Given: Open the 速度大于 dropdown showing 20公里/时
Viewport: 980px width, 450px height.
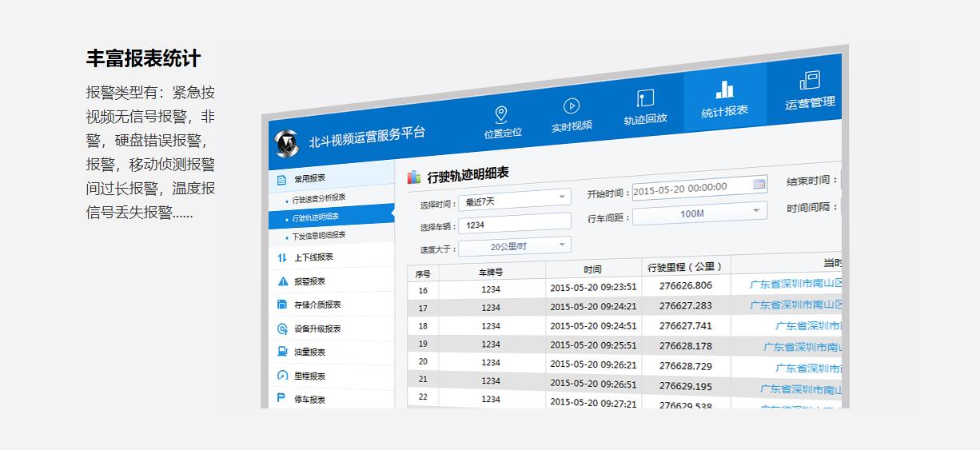Looking at the screenshot, I should [514, 246].
